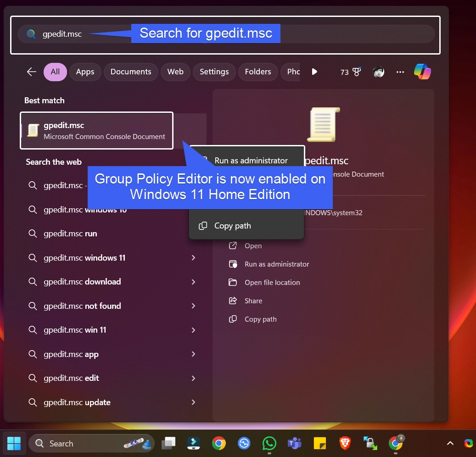Open Task View from the taskbar
This screenshot has height=457, width=476.
tap(168, 444)
